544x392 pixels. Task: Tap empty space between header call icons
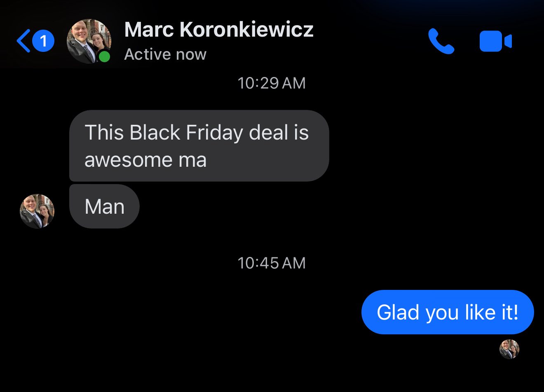pyautogui.click(x=467, y=41)
